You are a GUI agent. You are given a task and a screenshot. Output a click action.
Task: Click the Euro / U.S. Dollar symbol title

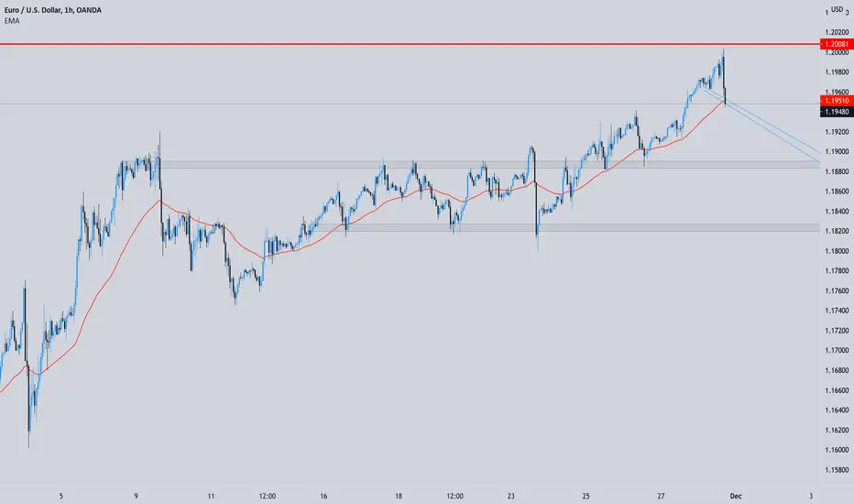(x=53, y=10)
